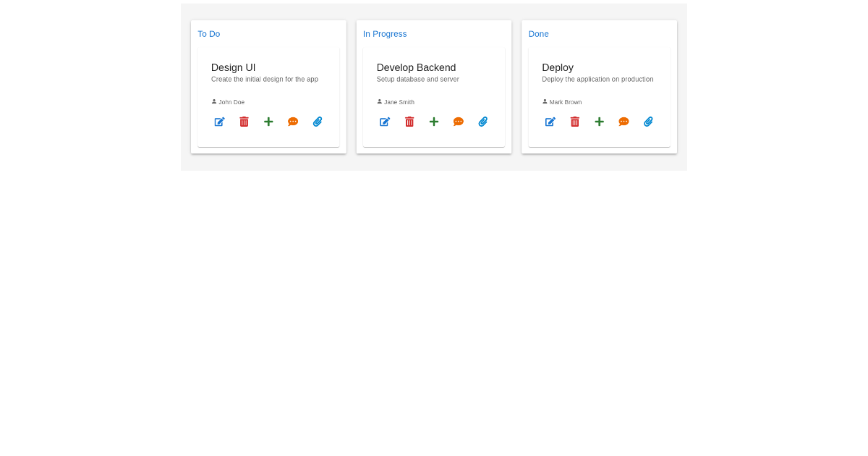The height and width of the screenshot is (456, 868).
Task: Click the person icon next to John Doe
Action: click(213, 101)
